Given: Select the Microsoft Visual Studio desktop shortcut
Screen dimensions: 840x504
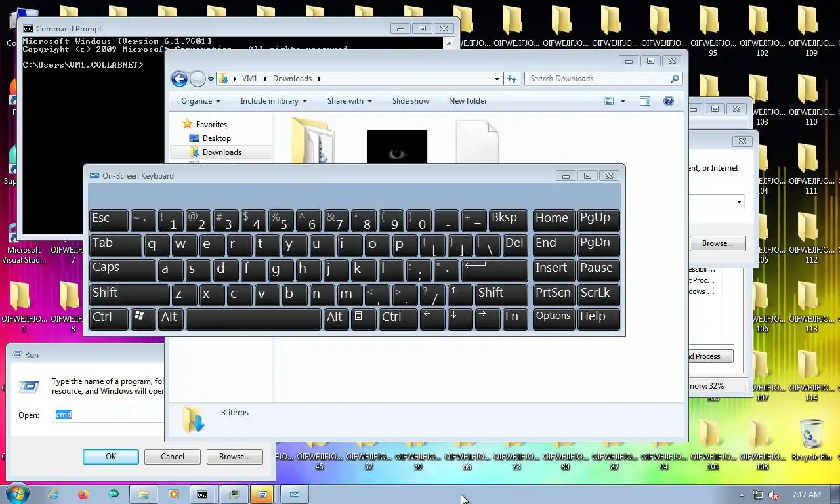Looking at the screenshot, I should (24, 244).
